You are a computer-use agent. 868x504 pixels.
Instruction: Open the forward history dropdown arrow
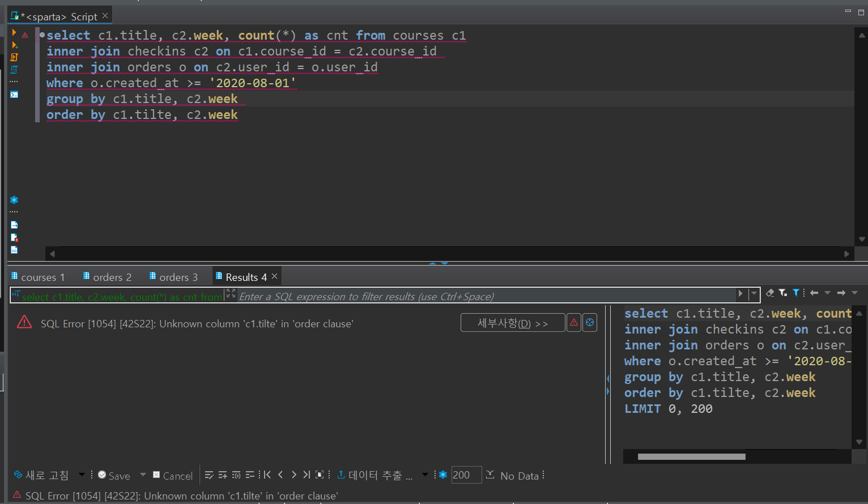855,293
